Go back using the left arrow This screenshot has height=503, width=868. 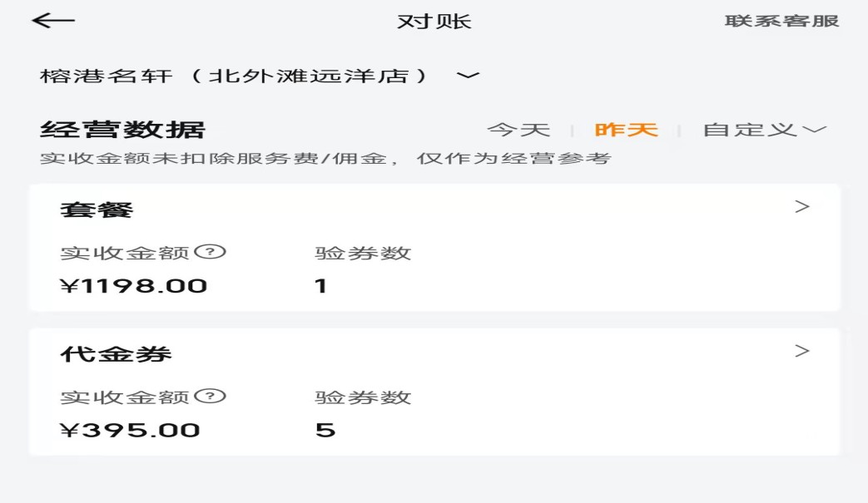[53, 22]
